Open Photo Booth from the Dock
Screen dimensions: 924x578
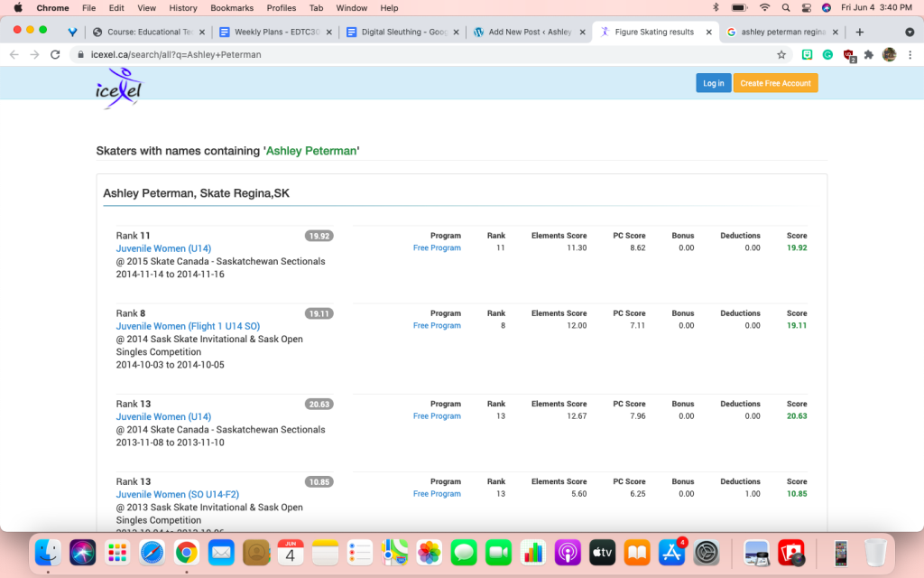tap(791, 553)
